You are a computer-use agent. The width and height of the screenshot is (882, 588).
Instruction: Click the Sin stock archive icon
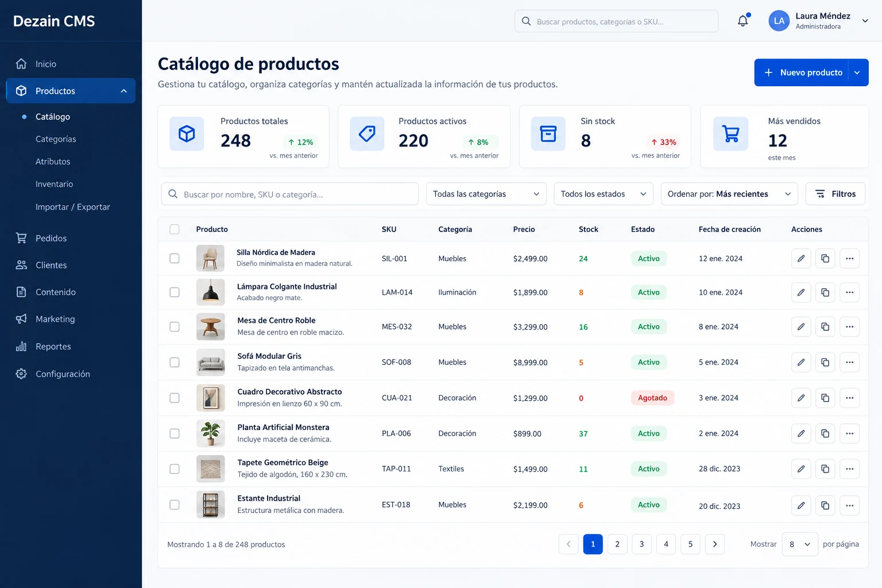pyautogui.click(x=548, y=134)
